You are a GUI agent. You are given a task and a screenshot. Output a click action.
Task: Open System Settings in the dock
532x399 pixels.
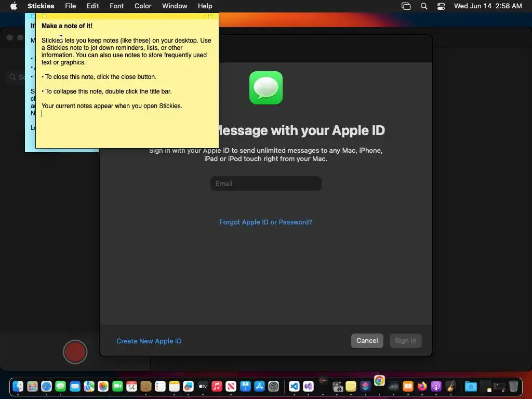(273, 386)
